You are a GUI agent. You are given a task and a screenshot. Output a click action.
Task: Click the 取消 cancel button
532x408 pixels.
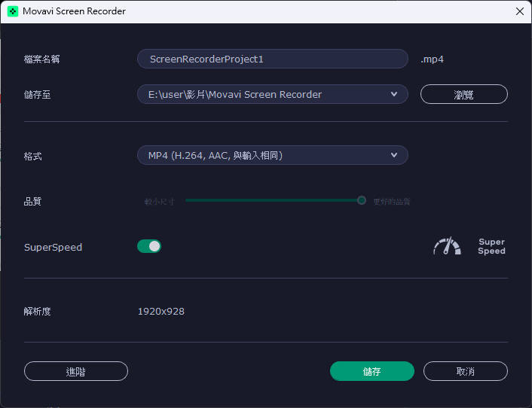coord(466,371)
